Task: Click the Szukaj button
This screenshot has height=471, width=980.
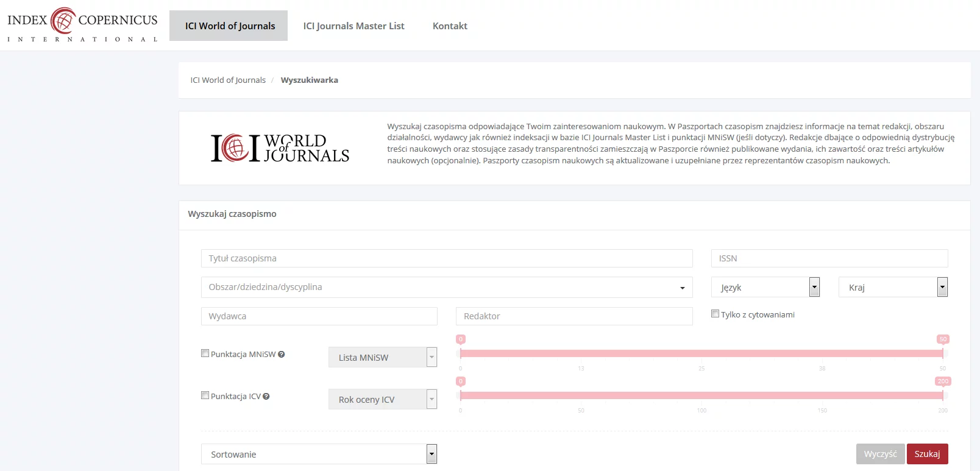Action: [x=928, y=454]
